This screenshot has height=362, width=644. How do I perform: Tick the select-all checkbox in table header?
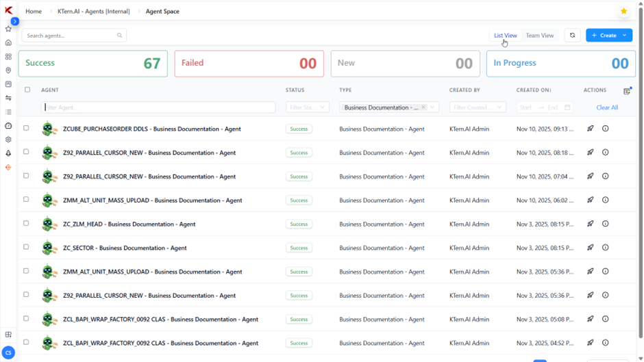click(27, 90)
